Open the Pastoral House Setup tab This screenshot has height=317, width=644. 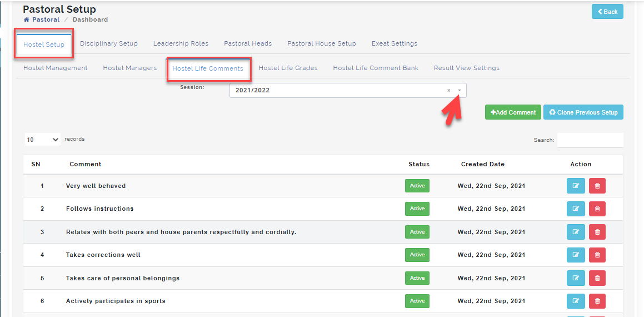[322, 43]
